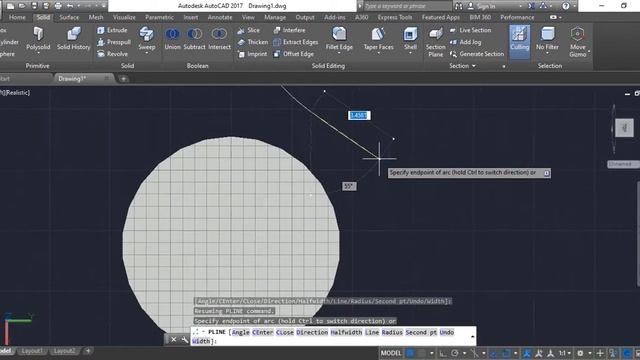
Task: Run Generate Section
Action: point(477,54)
